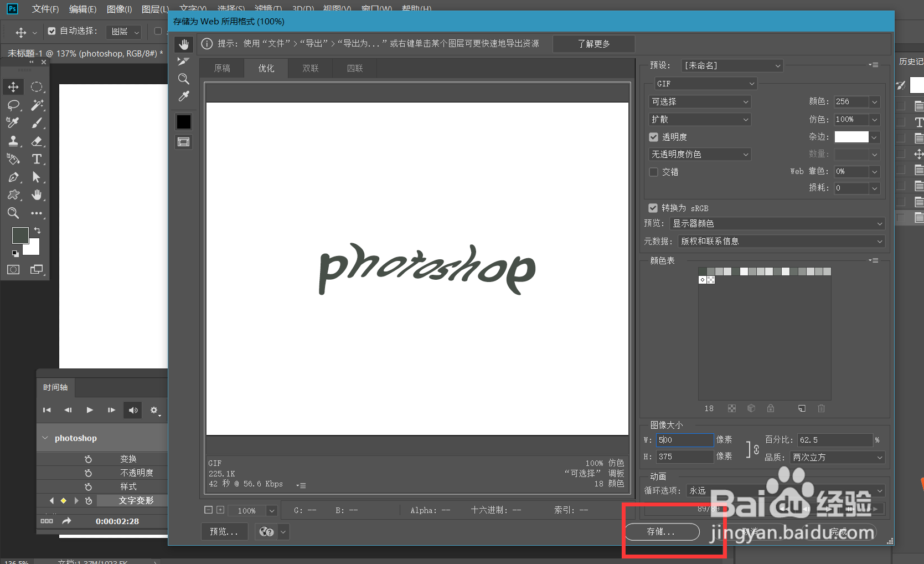924x564 pixels.
Task: Open the Image menu
Action: pyautogui.click(x=119, y=9)
